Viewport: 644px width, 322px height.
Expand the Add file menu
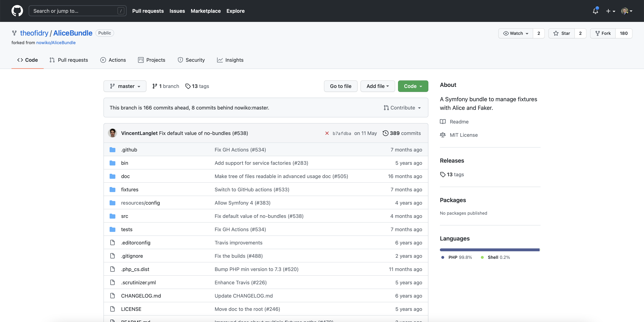377,86
